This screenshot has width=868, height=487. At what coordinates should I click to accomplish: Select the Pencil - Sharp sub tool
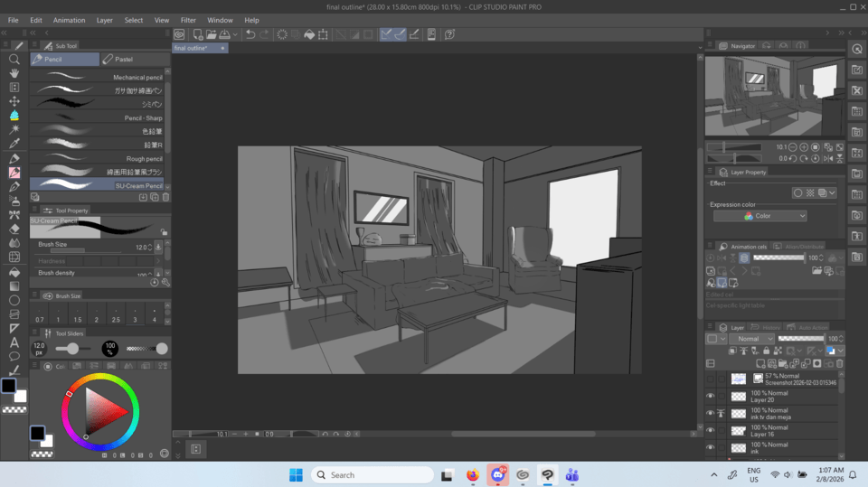pyautogui.click(x=97, y=117)
